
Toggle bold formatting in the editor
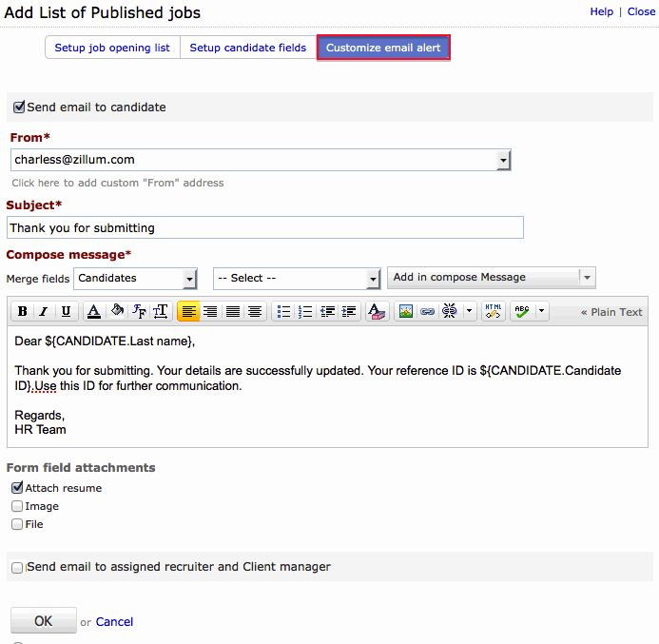tap(23, 311)
